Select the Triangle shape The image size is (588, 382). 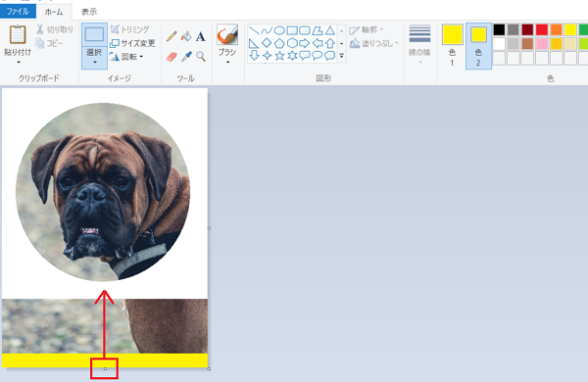coord(330,30)
